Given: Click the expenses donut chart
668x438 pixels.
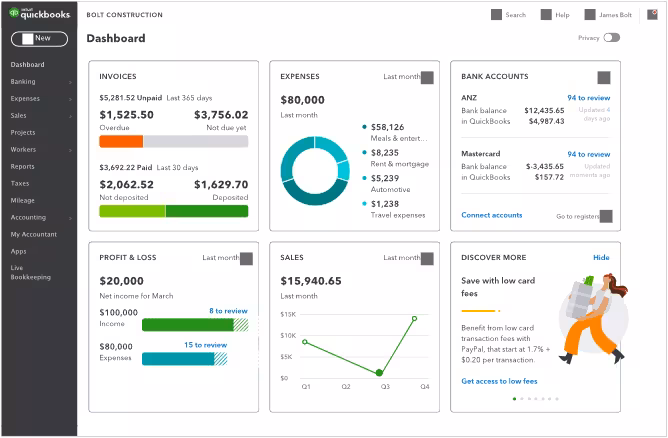Looking at the screenshot, I should pos(315,170).
